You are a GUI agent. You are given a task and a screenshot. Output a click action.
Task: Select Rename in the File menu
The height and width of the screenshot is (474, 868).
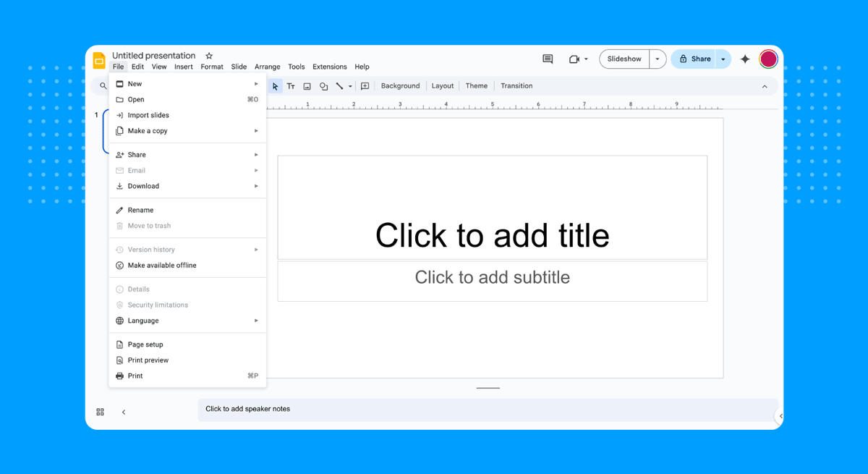(x=187, y=210)
